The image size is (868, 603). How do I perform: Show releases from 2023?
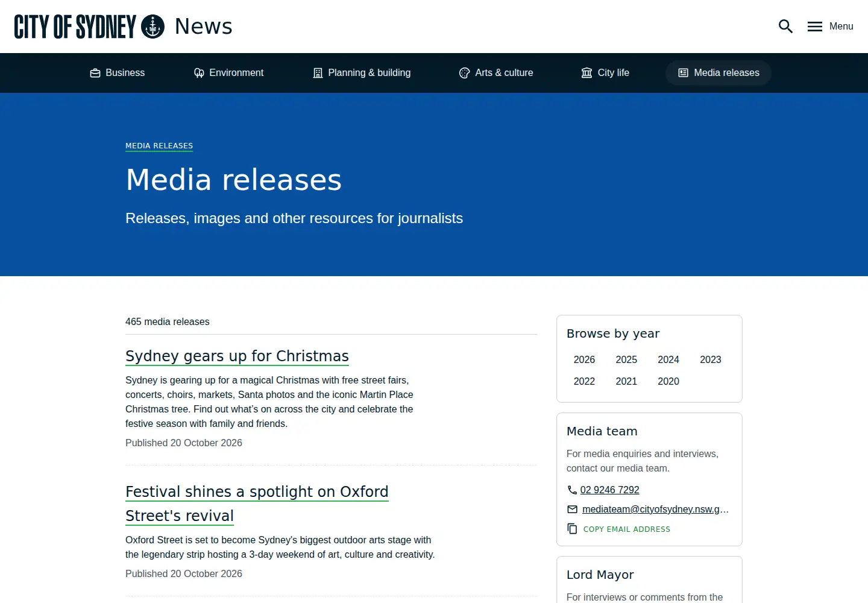(711, 360)
